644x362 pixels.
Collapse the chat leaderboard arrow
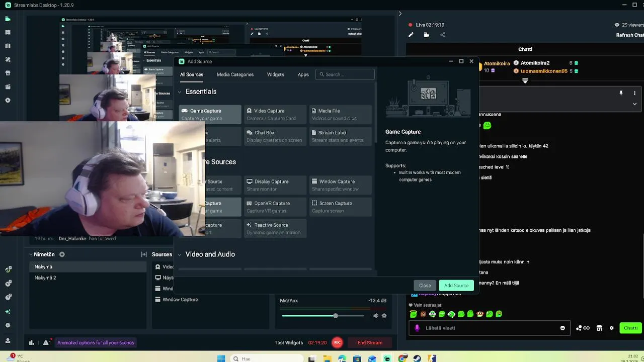click(525, 81)
